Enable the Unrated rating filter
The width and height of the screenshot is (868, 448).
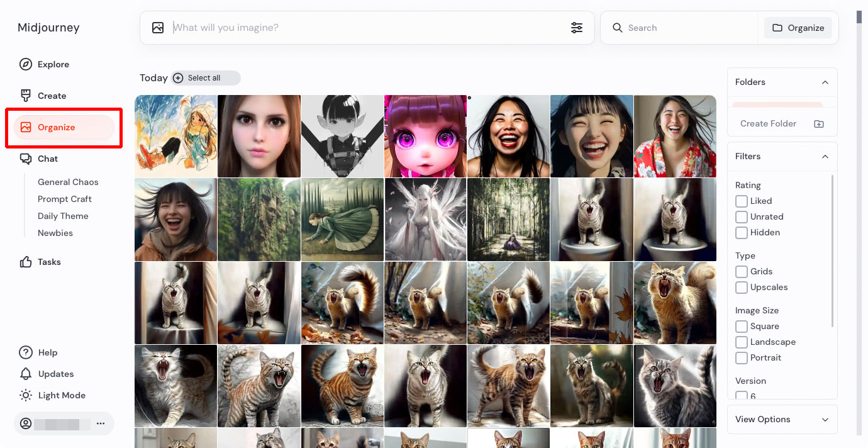(742, 216)
